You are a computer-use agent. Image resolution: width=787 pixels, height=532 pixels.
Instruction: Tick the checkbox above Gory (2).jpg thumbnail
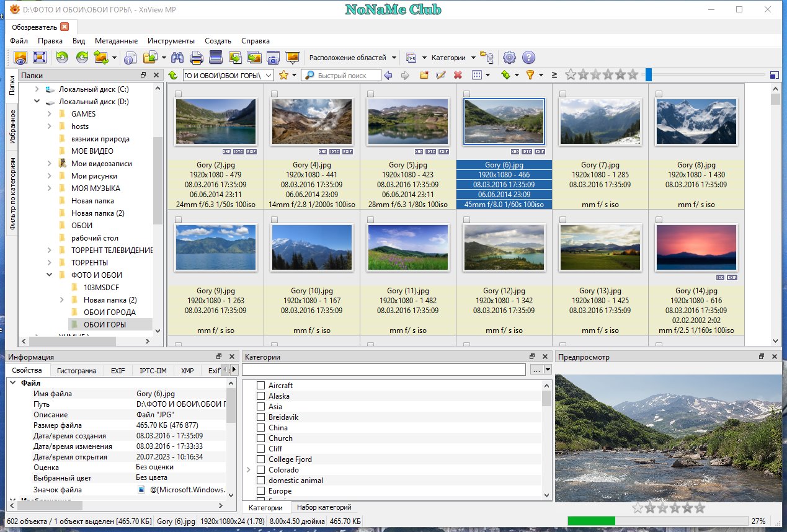179,94
